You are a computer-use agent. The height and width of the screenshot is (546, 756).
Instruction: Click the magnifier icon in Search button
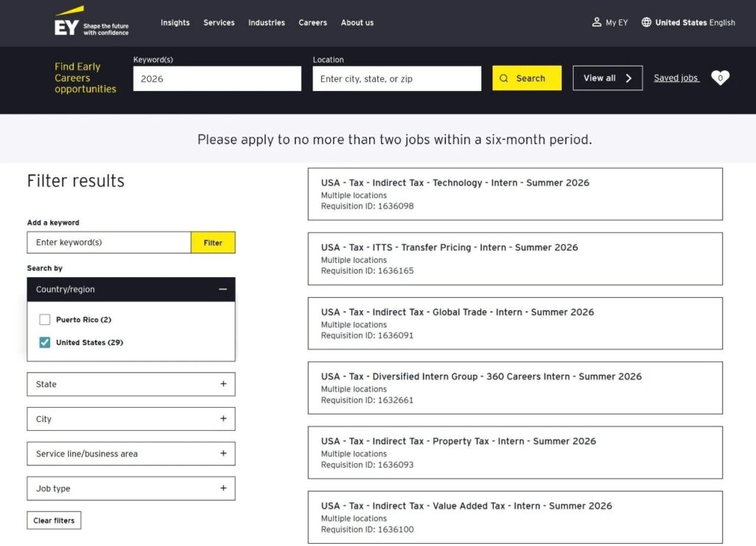504,78
